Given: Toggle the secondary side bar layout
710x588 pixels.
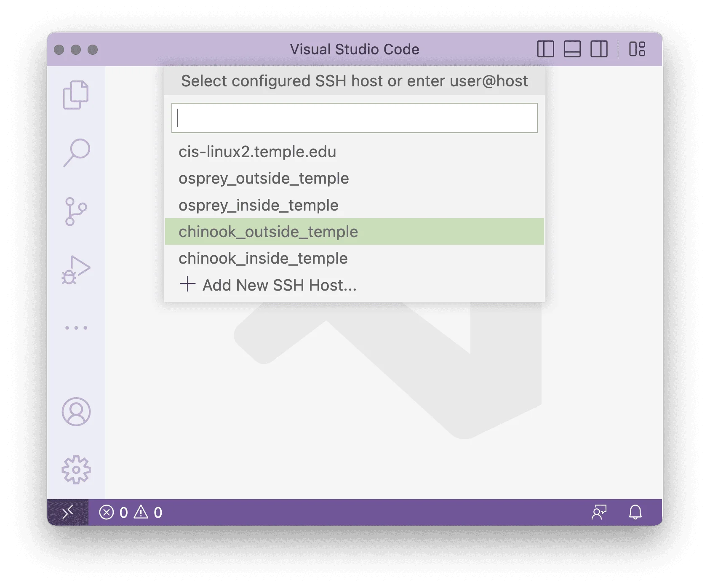Looking at the screenshot, I should tap(599, 49).
